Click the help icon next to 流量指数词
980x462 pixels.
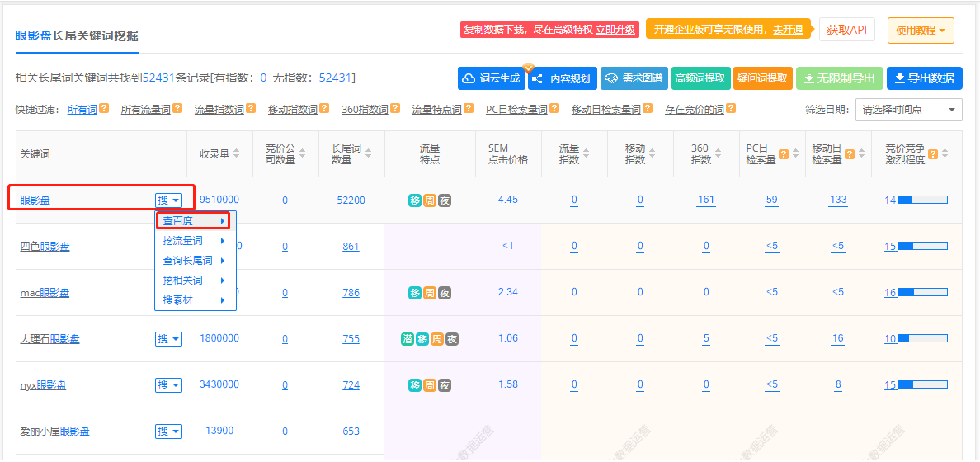click(x=251, y=108)
